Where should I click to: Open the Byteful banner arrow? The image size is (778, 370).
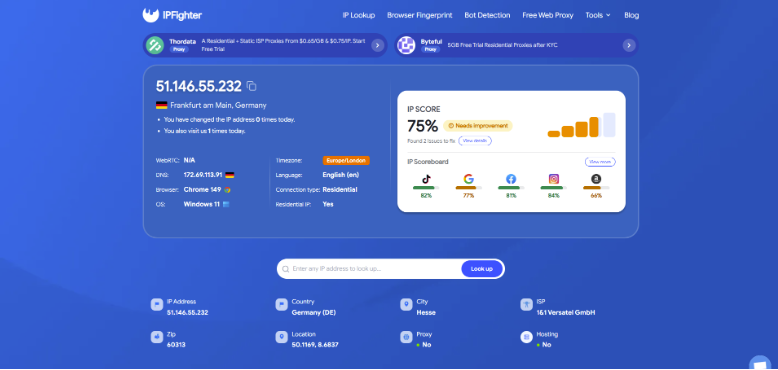pyautogui.click(x=629, y=46)
